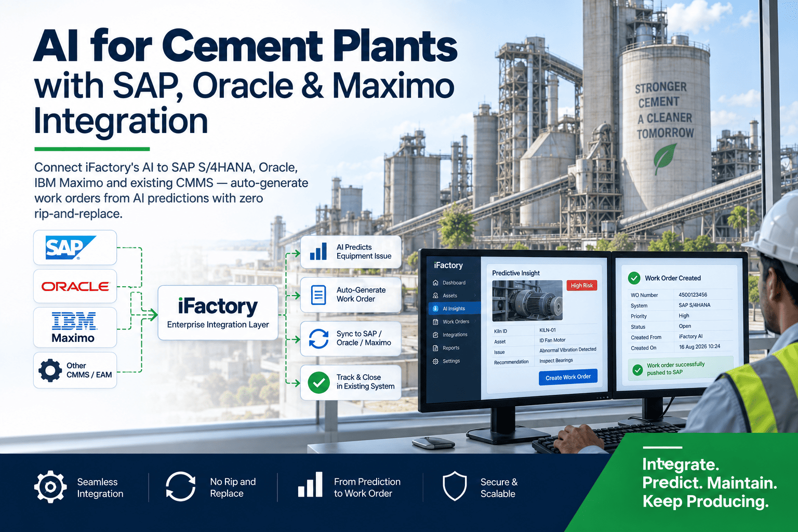Click the AI Insights sidebar icon
798x532 pixels.
pyautogui.click(x=435, y=309)
